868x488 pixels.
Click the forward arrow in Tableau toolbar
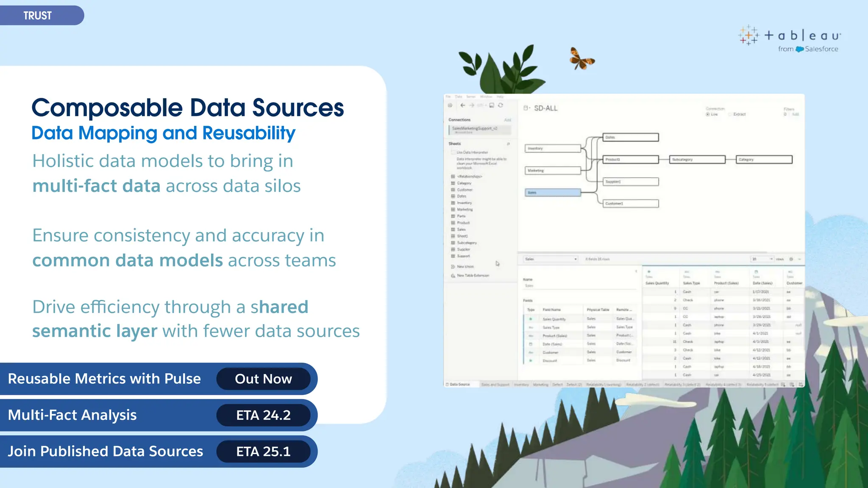pyautogui.click(x=472, y=105)
